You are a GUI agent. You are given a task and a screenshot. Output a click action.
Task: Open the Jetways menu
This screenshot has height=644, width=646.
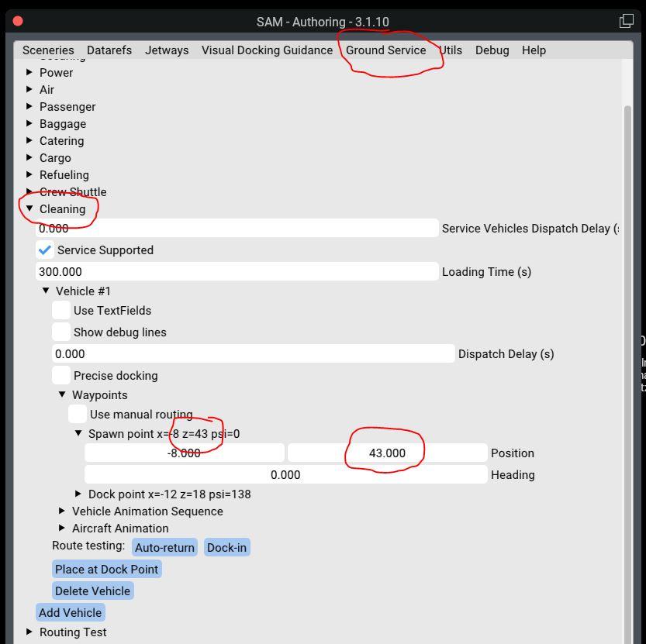click(x=167, y=50)
